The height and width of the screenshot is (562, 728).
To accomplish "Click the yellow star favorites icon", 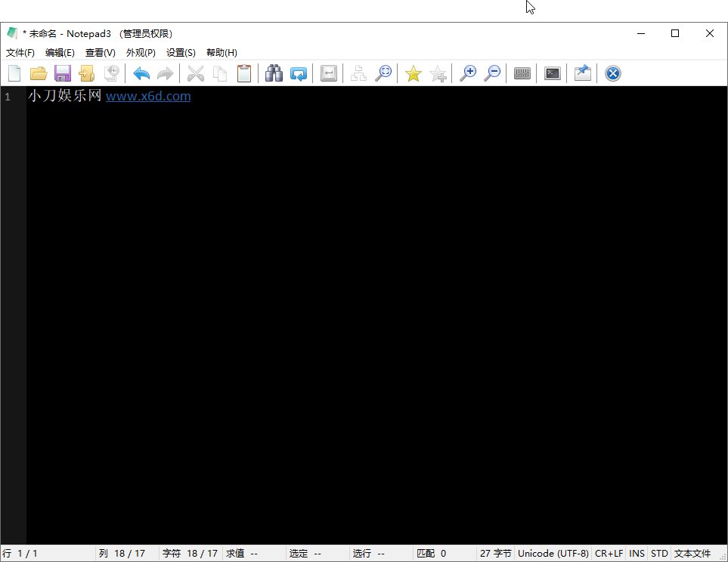I will click(x=413, y=73).
